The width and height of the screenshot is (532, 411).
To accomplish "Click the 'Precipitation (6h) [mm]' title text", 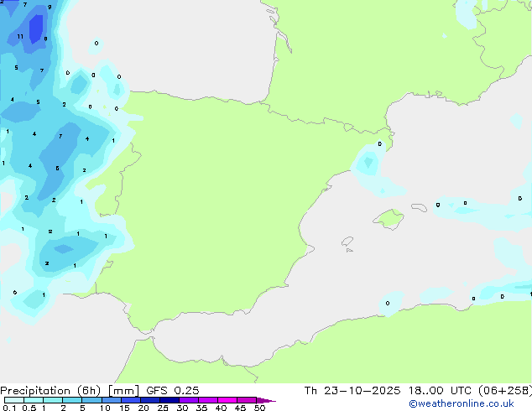I will (70, 391).
